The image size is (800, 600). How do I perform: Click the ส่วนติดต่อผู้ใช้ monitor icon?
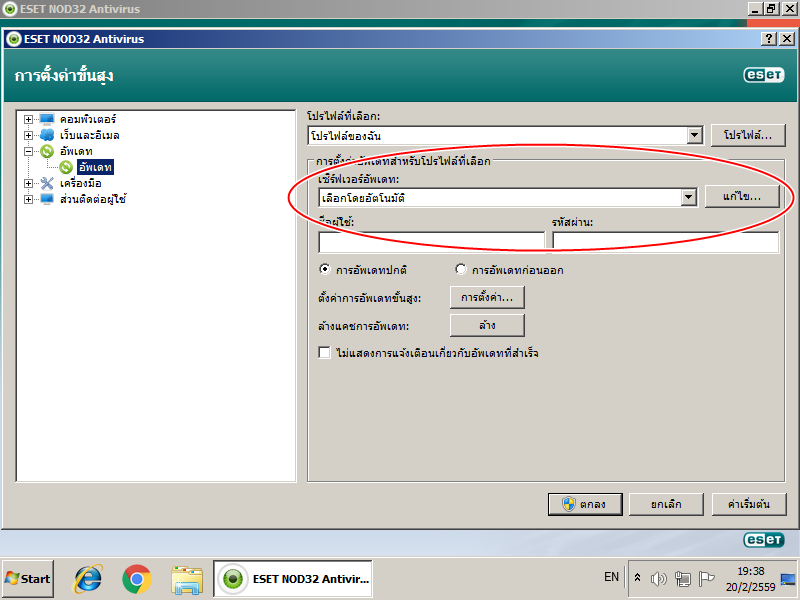pyautogui.click(x=47, y=199)
